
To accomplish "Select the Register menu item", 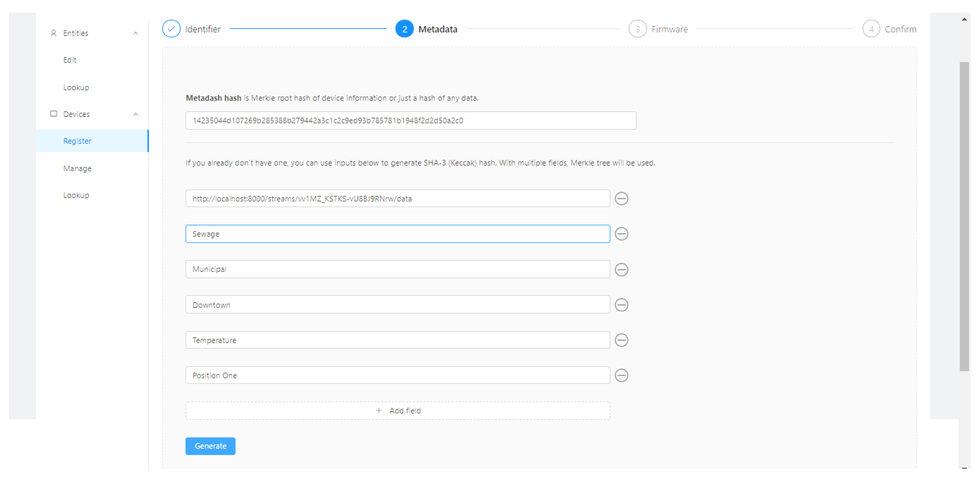I will (77, 141).
